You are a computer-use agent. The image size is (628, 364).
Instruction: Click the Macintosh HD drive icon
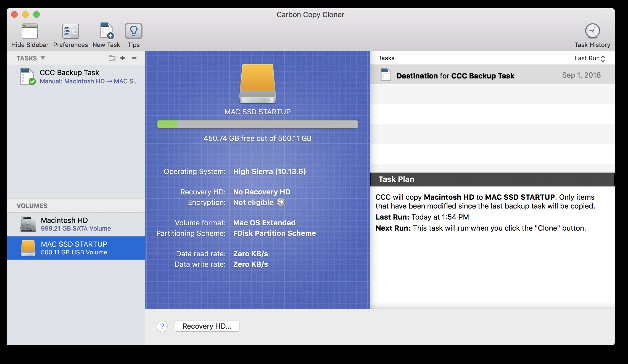click(28, 224)
